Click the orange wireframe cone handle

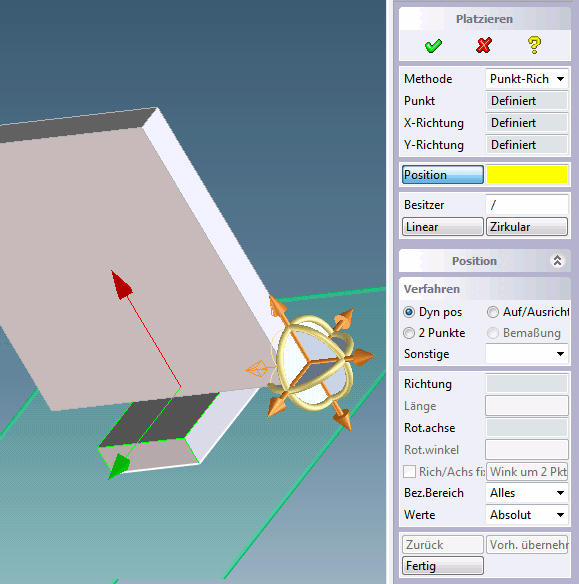coord(257,369)
